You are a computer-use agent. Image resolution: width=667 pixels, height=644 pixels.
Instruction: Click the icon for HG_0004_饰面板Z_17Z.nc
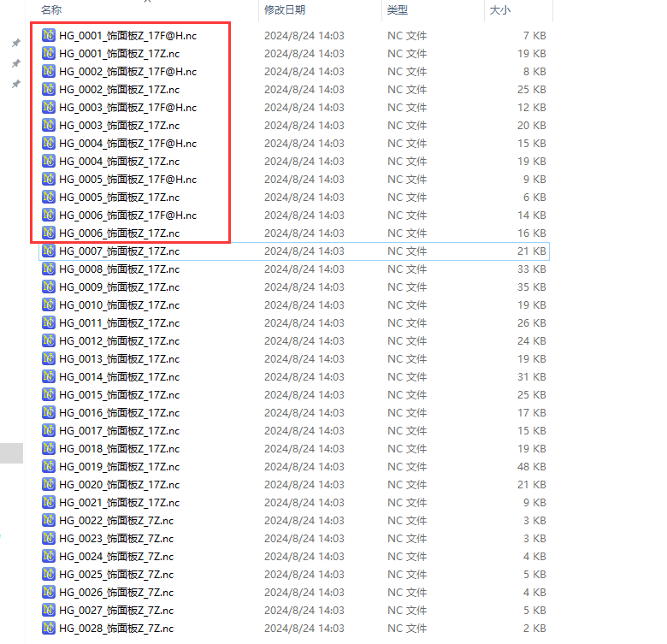click(x=49, y=161)
